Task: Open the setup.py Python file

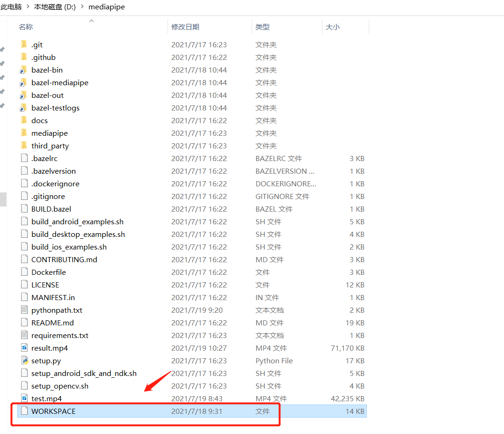Action: pyautogui.click(x=24, y=360)
